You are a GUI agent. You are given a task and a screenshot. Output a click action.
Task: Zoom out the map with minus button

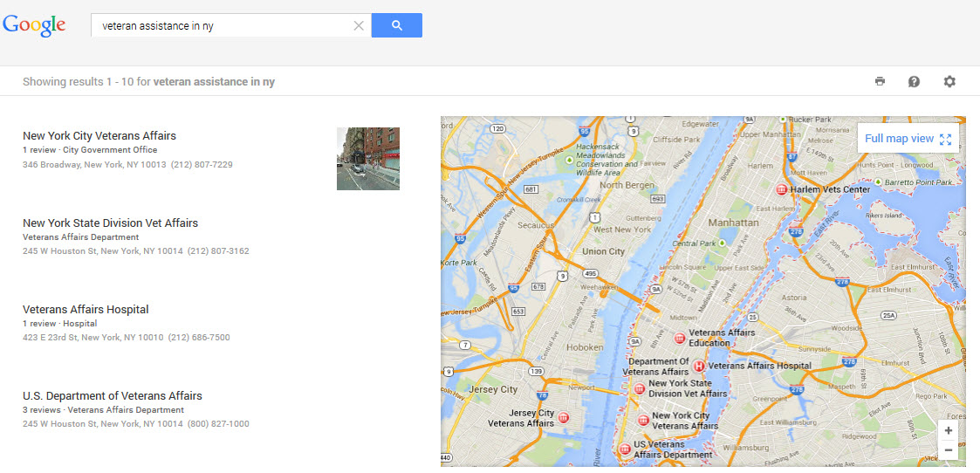[948, 450]
